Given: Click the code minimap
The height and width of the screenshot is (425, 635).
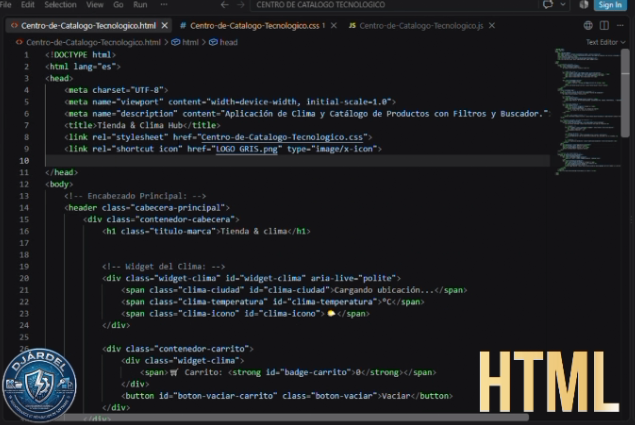Looking at the screenshot, I should [587, 111].
